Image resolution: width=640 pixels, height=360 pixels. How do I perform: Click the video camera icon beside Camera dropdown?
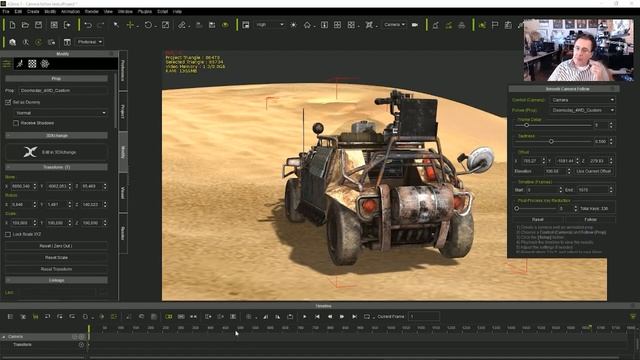[x=415, y=25]
